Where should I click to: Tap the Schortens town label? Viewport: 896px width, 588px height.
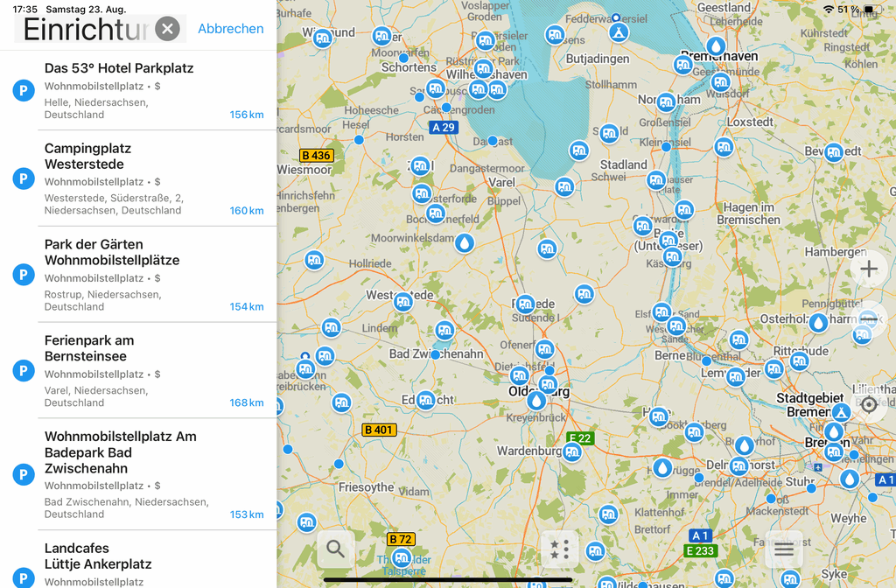pos(409,67)
